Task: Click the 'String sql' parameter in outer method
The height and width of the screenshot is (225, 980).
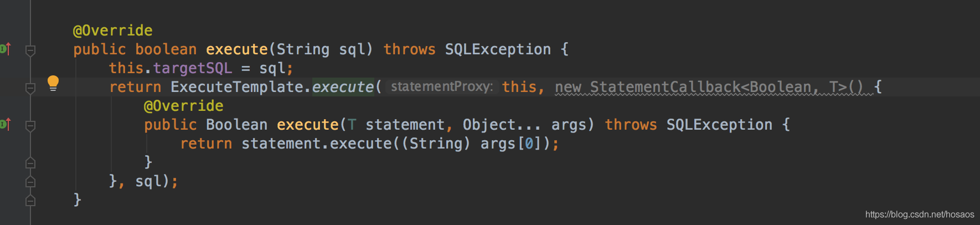Action: tap(321, 49)
